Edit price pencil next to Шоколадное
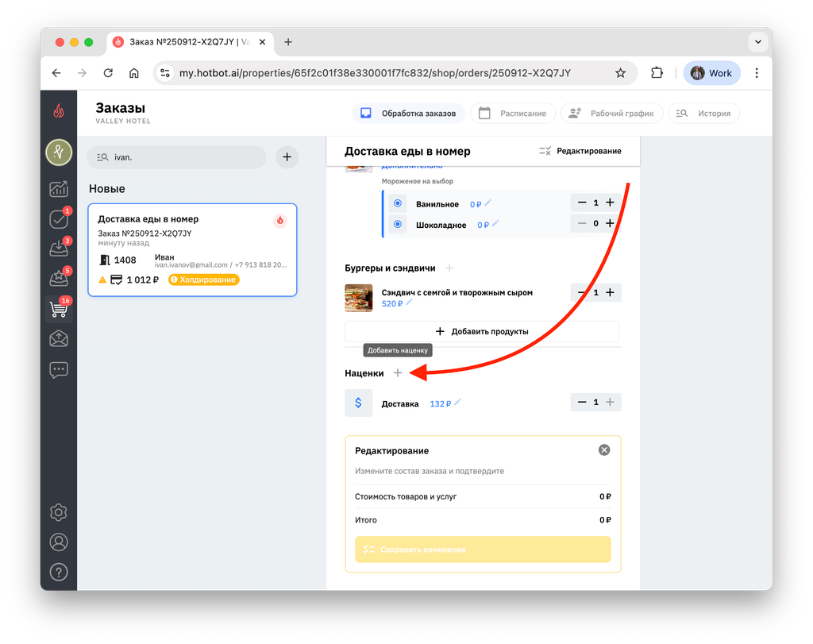813x644 pixels. point(495,223)
